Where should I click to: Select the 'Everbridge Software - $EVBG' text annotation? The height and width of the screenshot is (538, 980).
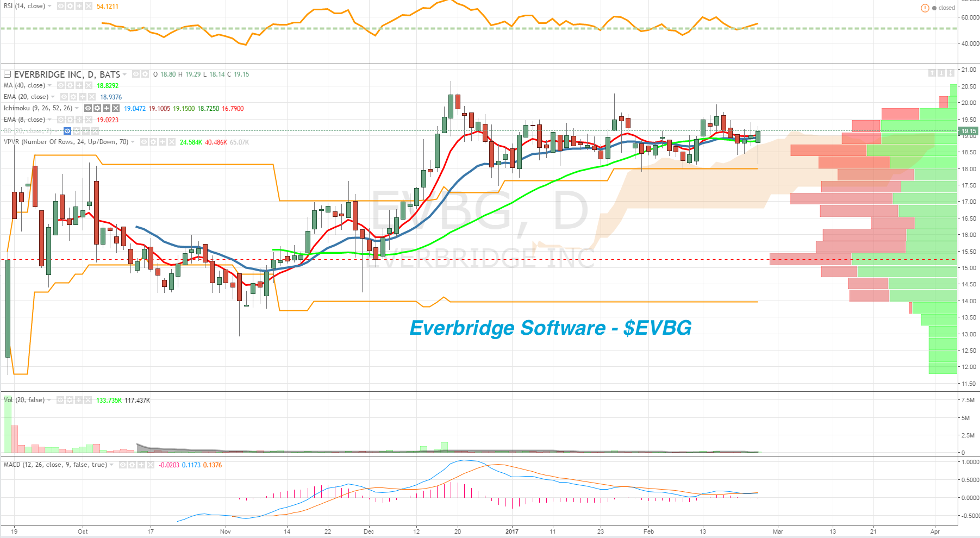(x=551, y=328)
